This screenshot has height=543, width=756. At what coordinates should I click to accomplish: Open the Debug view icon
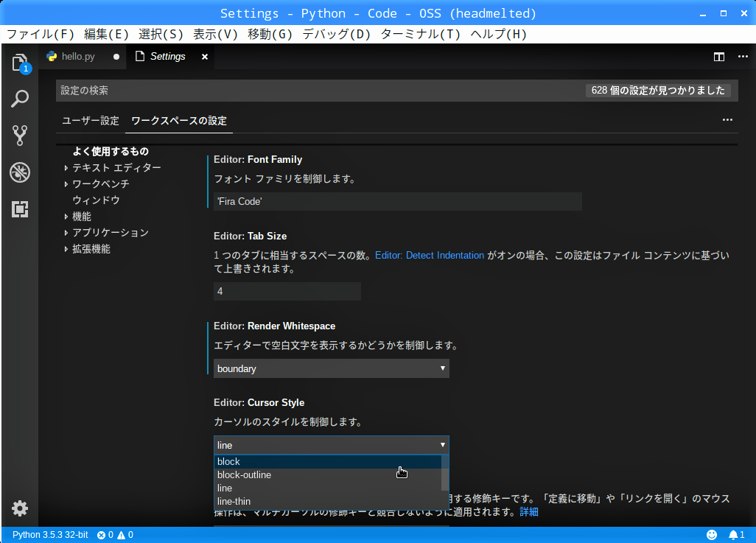pos(20,172)
